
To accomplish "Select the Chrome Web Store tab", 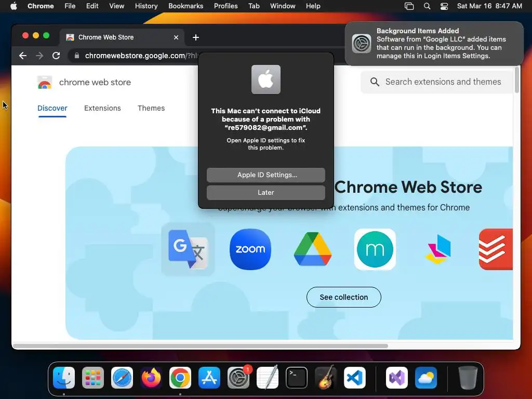I will 122,37.
